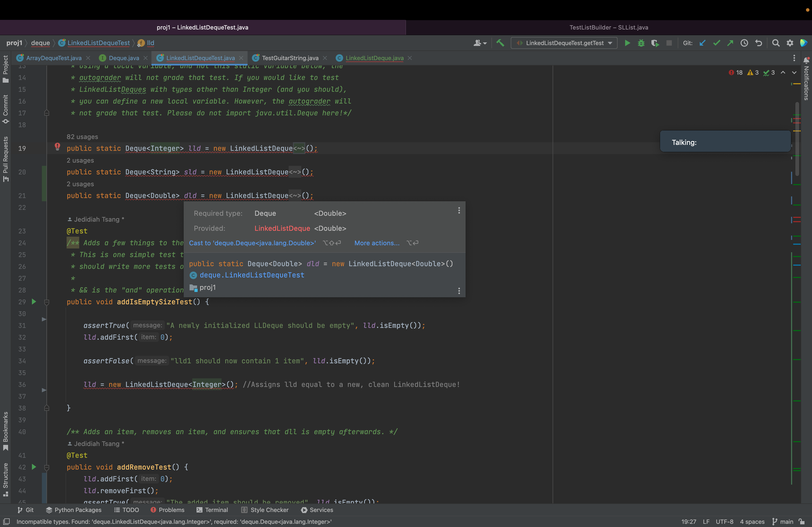812x527 pixels.
Task: Click Cast to 'deque.Deque<java.lang.Double>' quick fix
Action: pos(252,243)
